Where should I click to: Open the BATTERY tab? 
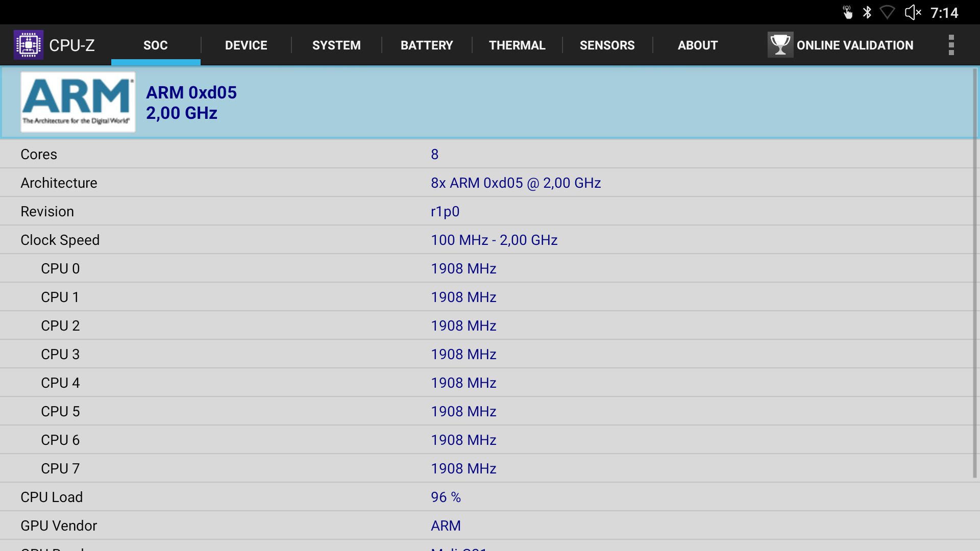(427, 45)
